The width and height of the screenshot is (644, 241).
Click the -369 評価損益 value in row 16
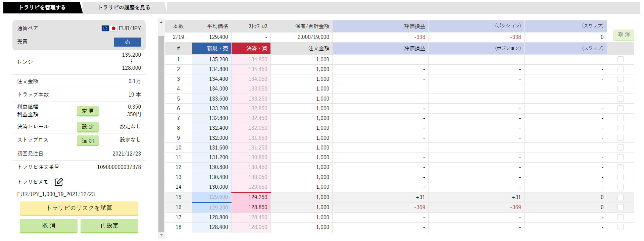tap(419, 207)
